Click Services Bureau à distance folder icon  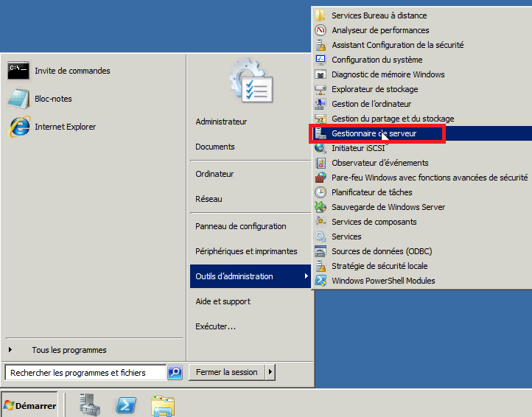(321, 15)
